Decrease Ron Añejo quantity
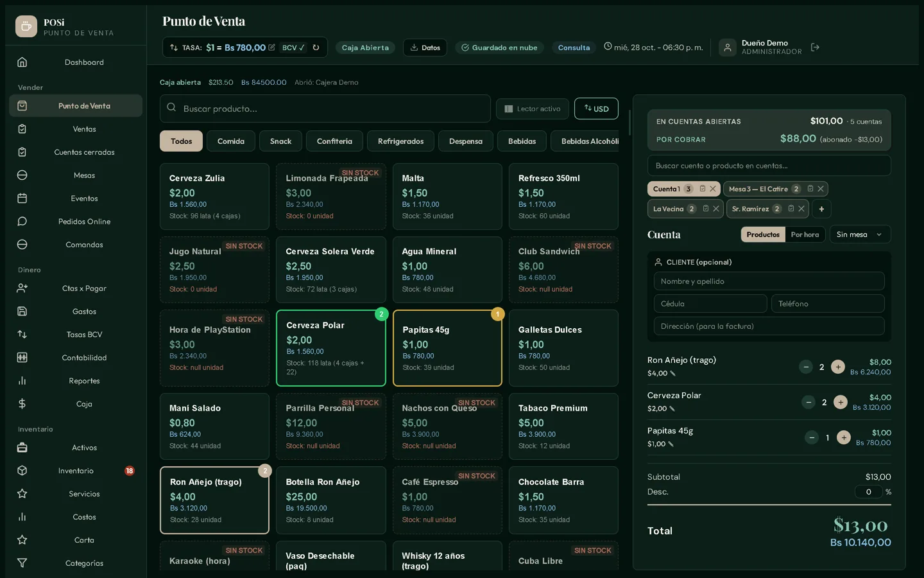This screenshot has width=924, height=578. tap(806, 367)
